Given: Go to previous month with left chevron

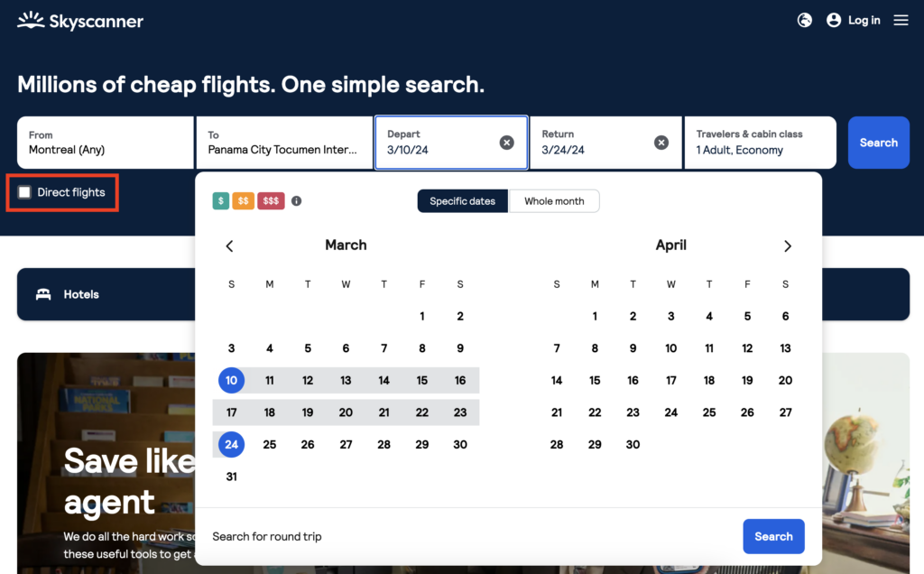Looking at the screenshot, I should click(229, 245).
